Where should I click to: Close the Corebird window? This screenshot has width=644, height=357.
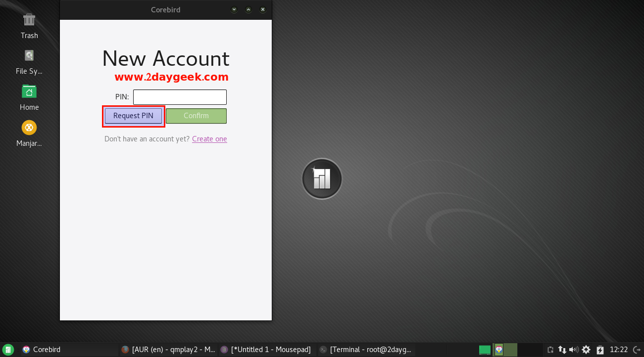click(x=263, y=9)
